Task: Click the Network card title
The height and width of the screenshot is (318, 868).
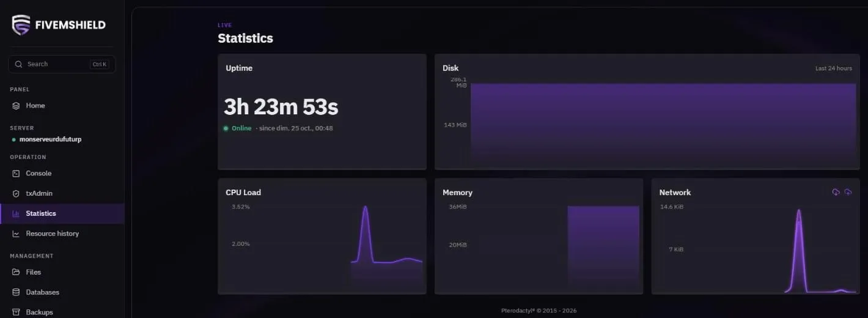Action: [x=675, y=192]
